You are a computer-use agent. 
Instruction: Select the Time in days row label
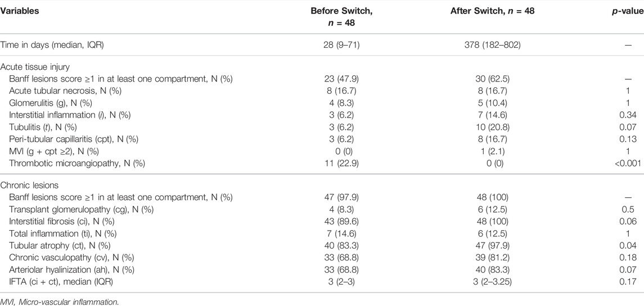point(52,45)
